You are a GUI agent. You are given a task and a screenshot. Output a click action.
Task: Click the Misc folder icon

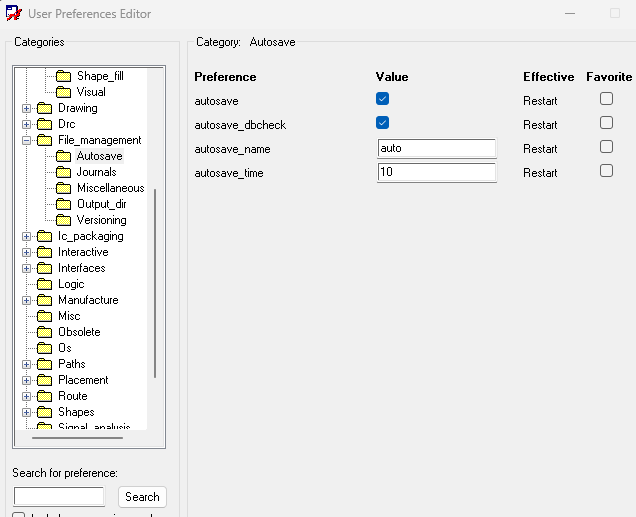click(45, 316)
